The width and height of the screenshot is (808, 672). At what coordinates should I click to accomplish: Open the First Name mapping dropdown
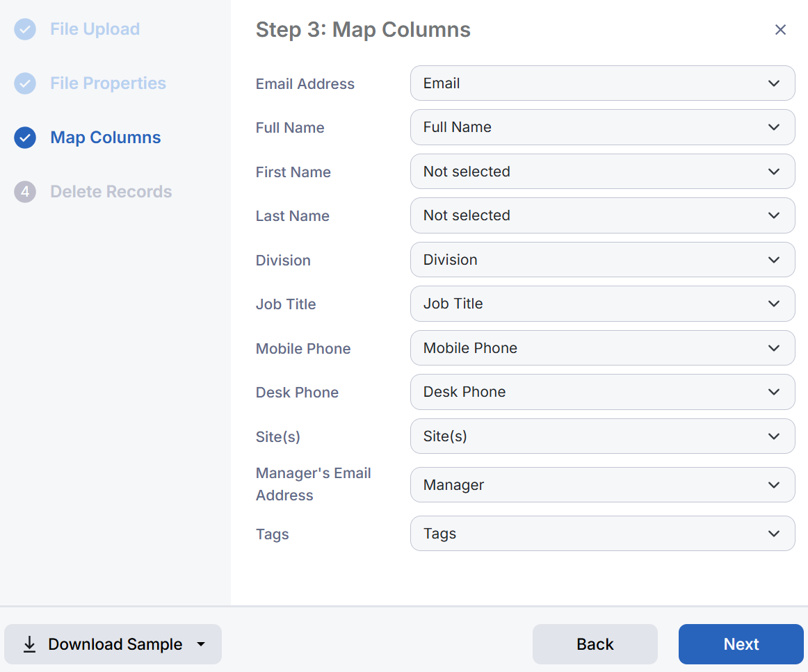point(602,172)
